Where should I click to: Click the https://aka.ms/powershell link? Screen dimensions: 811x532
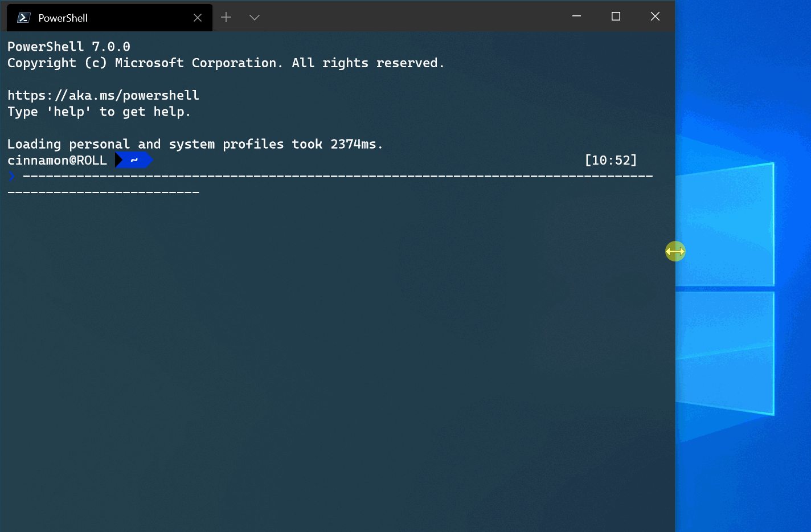click(x=103, y=95)
